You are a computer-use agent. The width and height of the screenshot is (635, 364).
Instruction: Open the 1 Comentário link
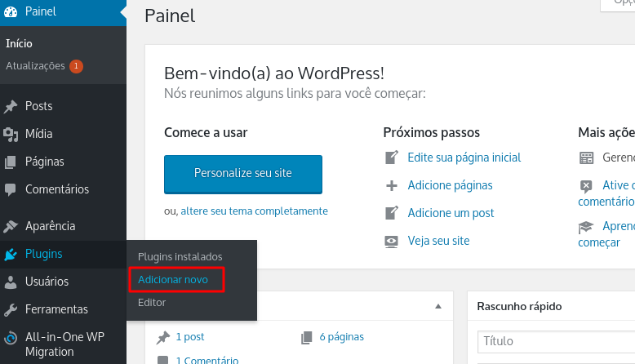[207, 360]
